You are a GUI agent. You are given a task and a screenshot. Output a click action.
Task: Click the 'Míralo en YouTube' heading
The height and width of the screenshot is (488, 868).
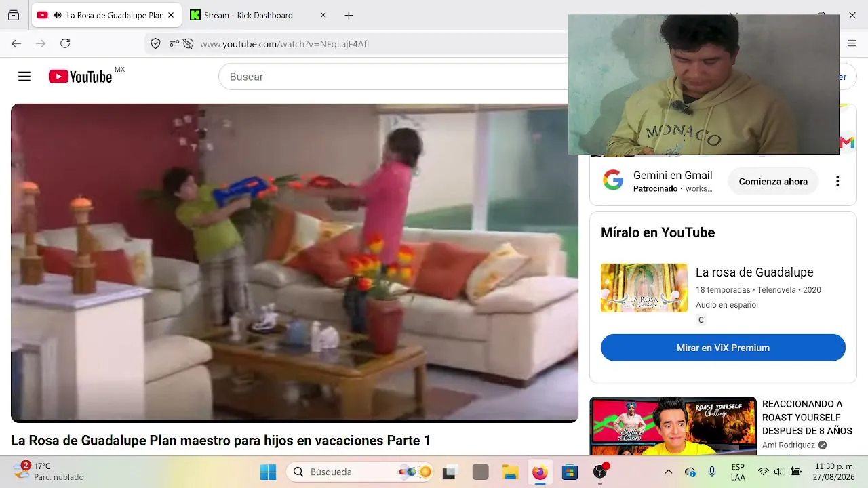658,232
